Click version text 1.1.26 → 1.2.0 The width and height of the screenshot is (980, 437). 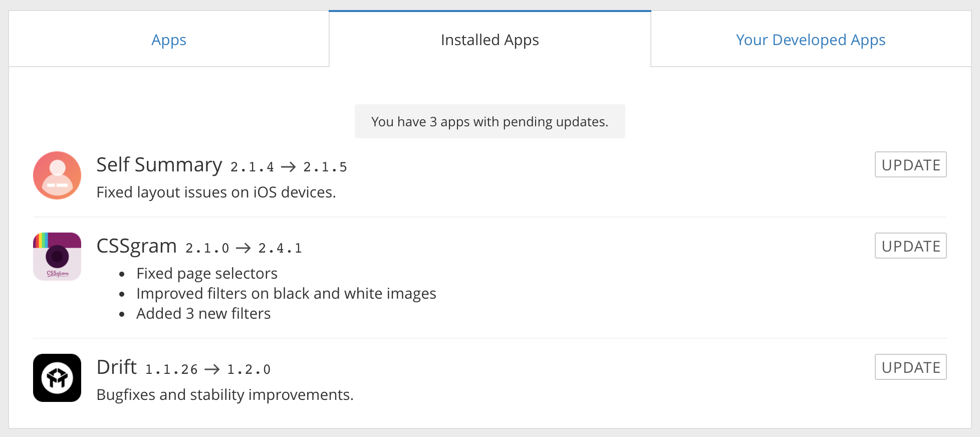[x=208, y=369]
